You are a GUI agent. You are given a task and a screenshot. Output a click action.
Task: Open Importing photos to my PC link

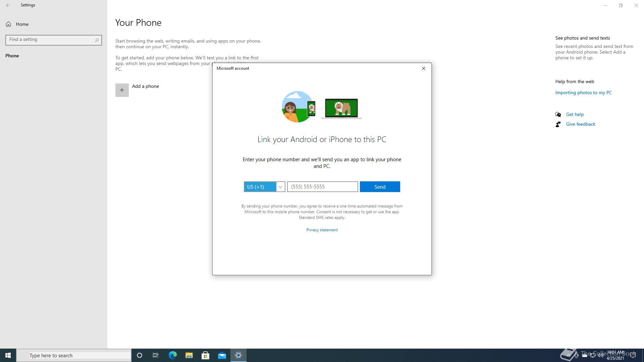pyautogui.click(x=584, y=93)
